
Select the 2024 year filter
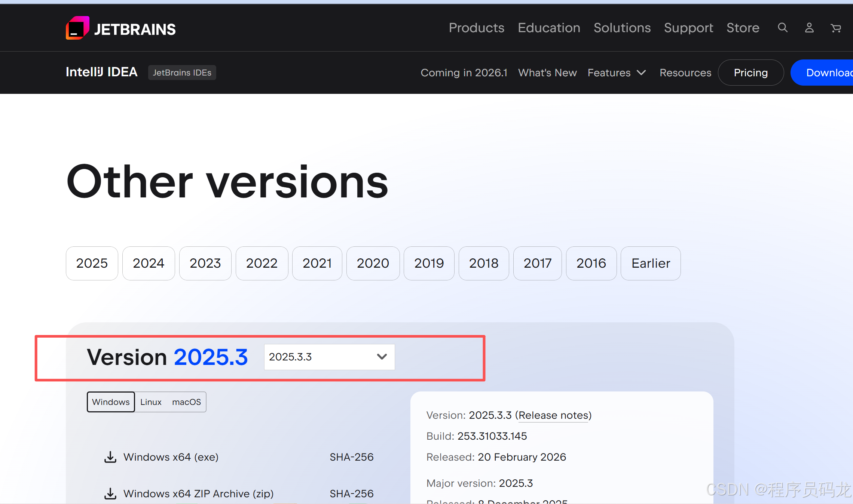pos(148,263)
